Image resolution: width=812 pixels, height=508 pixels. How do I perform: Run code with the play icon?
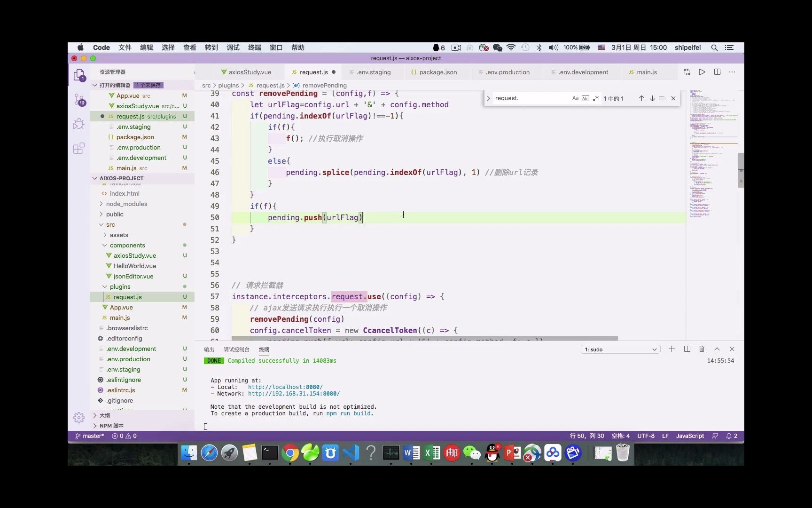click(702, 72)
